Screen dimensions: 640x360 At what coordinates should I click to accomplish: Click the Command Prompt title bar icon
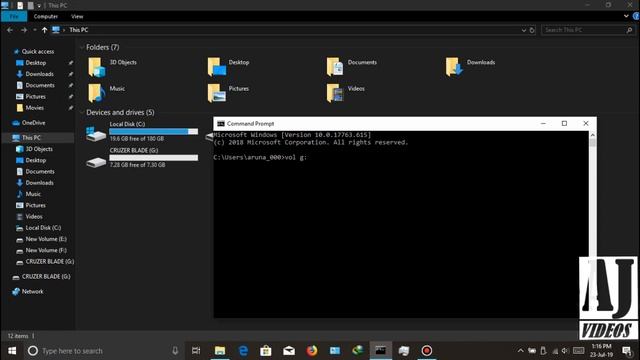click(221, 124)
